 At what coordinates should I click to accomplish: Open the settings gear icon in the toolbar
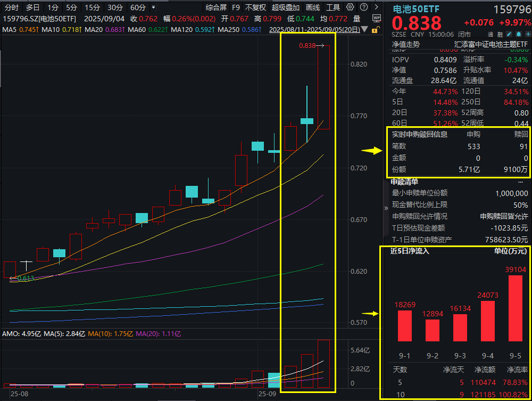pyautogui.click(x=350, y=7)
